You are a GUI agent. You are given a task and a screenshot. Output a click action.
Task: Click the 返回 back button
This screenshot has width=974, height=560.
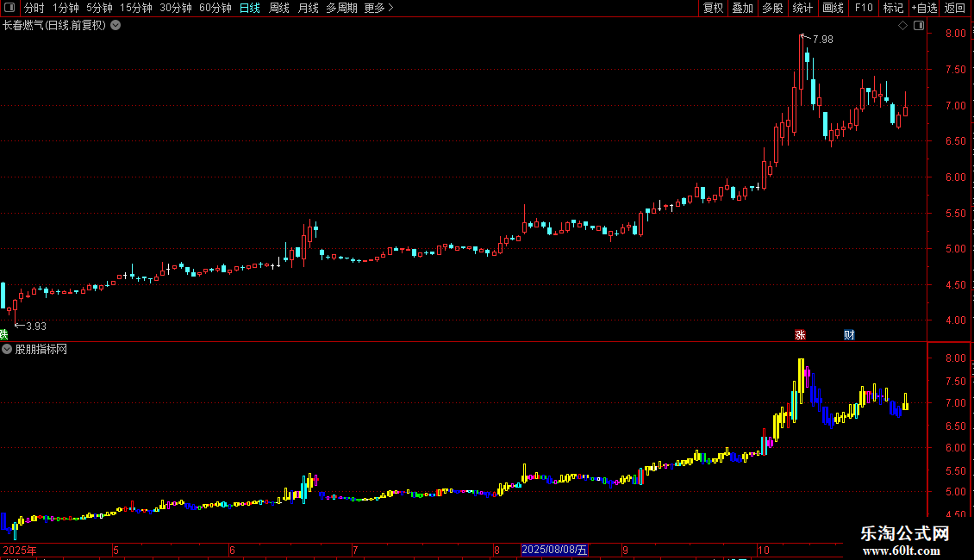point(955,8)
